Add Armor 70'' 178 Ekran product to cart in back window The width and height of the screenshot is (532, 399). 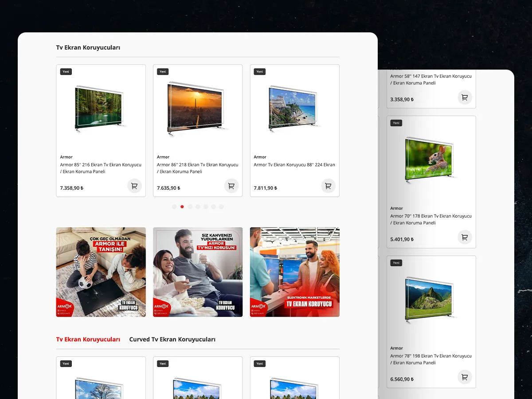coord(465,237)
